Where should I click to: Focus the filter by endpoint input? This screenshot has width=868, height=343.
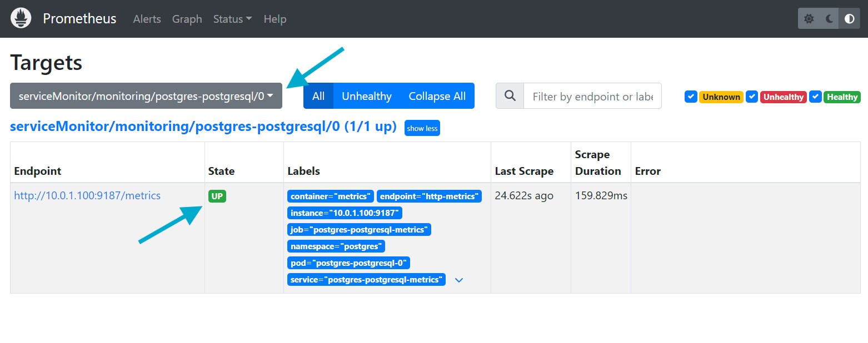pyautogui.click(x=592, y=97)
